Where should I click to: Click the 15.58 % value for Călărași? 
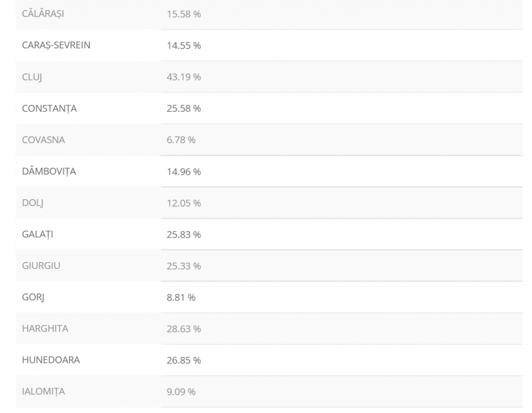183,14
